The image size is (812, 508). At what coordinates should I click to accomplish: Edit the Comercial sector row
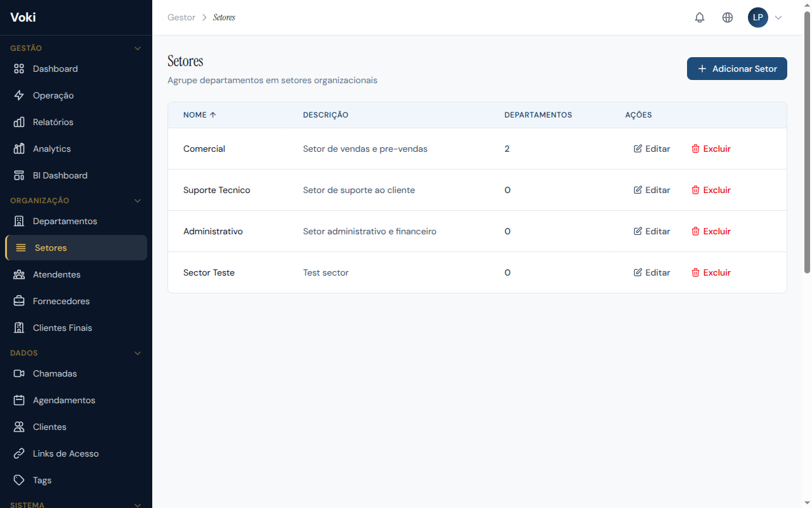click(652, 149)
